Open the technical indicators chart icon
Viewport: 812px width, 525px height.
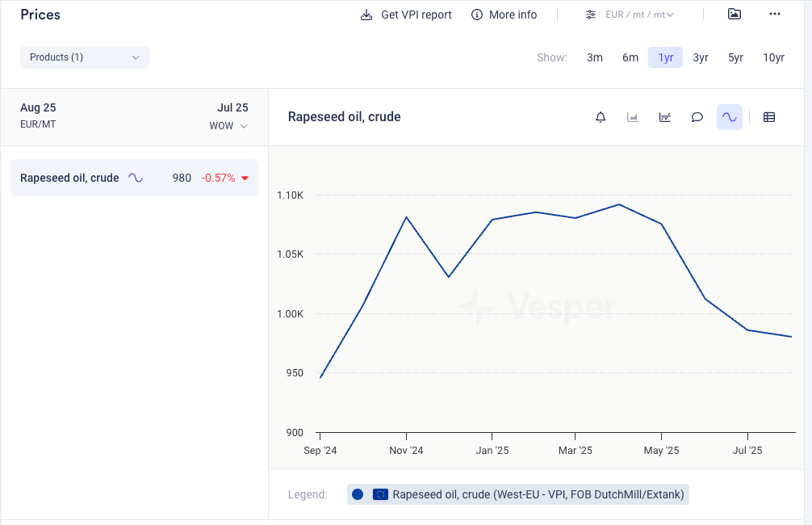(x=665, y=117)
